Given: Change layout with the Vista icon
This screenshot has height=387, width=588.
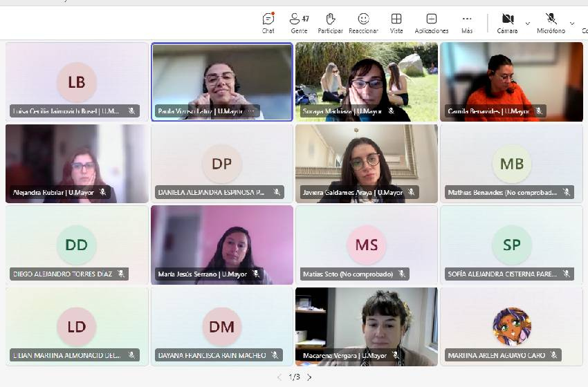Looking at the screenshot, I should pos(396,23).
